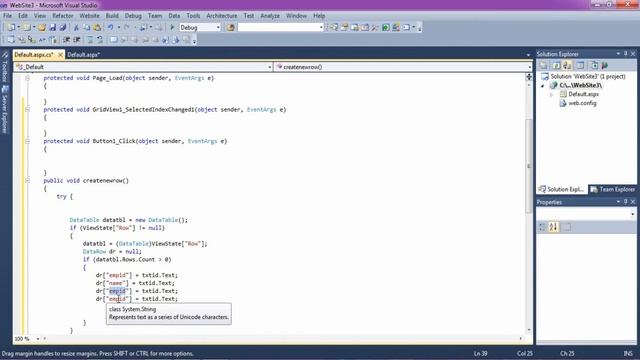
Task: Open the Debug configuration dropdown
Action: pyautogui.click(x=218, y=27)
